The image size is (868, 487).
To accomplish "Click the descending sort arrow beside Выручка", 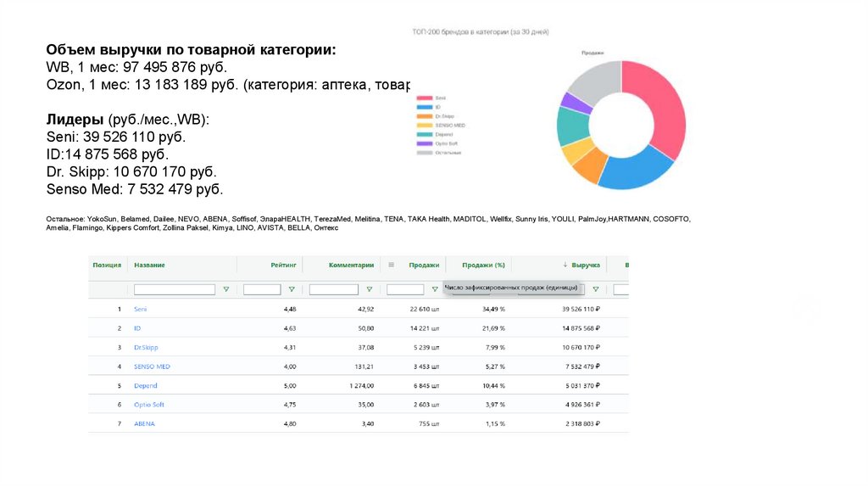I will 565,265.
